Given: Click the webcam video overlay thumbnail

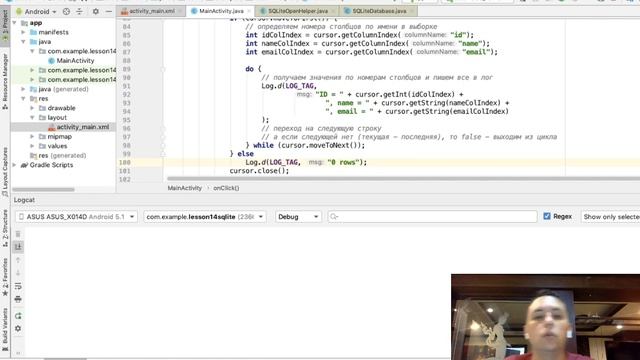Looking at the screenshot, I should tap(545, 317).
